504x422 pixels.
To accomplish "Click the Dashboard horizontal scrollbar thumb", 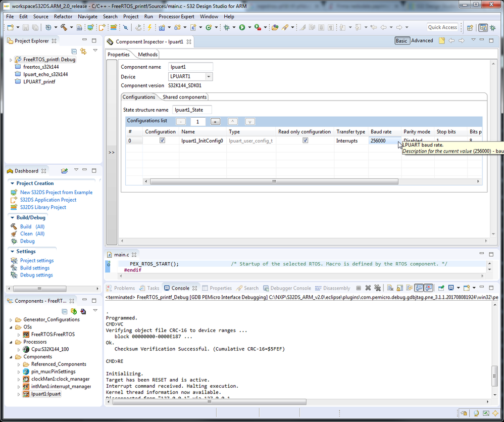I will (39, 289).
